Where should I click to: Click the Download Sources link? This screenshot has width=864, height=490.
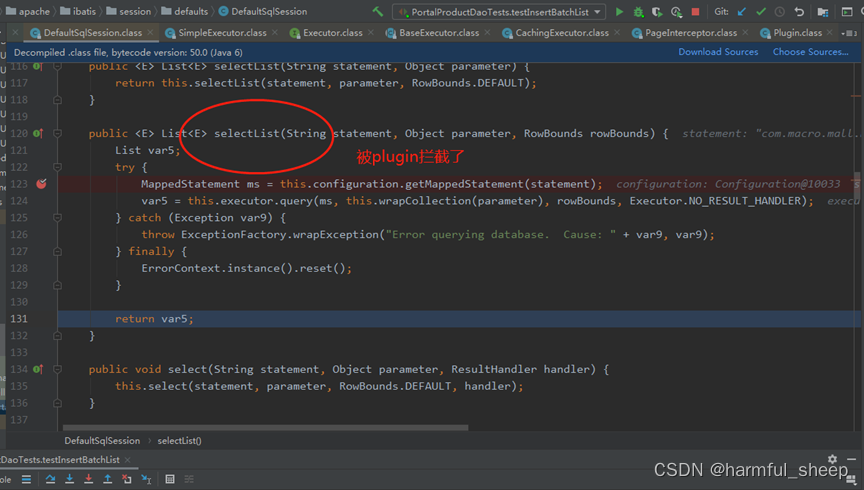[x=718, y=52]
